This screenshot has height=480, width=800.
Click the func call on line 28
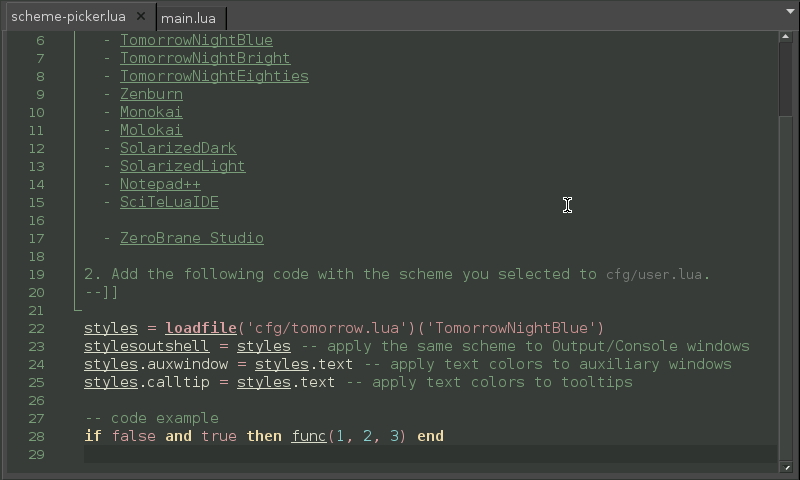tap(309, 436)
